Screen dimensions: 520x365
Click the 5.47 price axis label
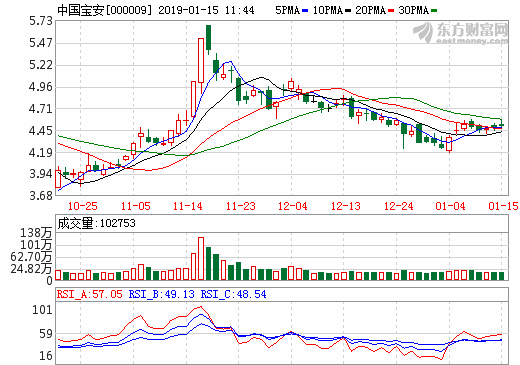coord(41,43)
